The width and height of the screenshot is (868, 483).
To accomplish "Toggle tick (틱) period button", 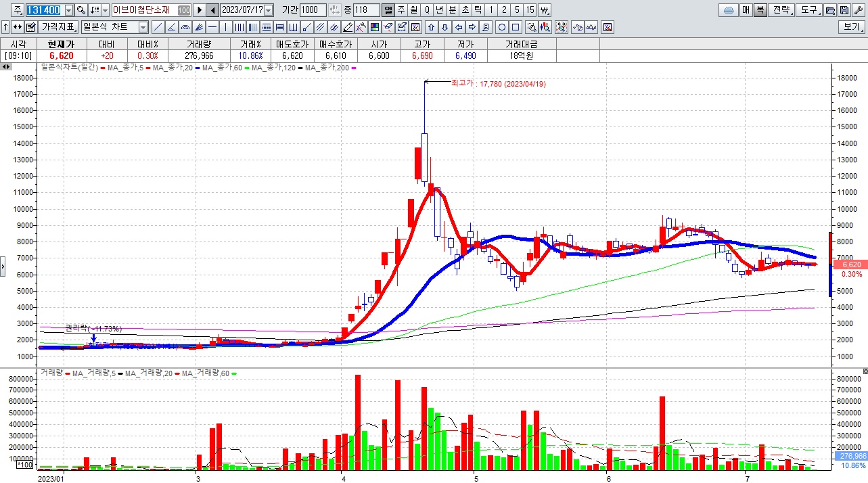I will click(x=478, y=10).
